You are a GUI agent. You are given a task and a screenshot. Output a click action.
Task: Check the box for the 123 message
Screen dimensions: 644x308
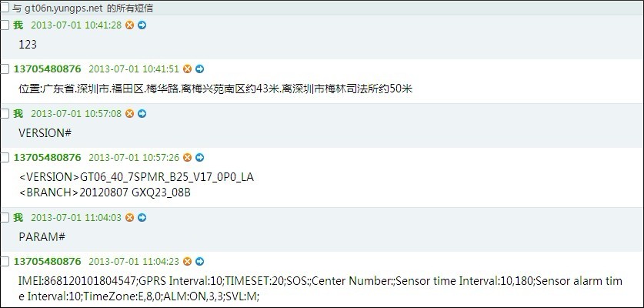(5, 25)
